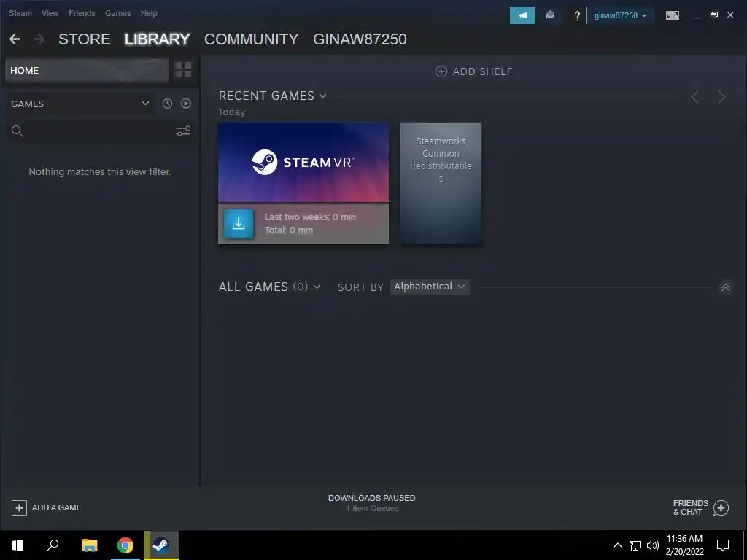Open the Friends menu
This screenshot has width=747, height=560.
tap(82, 13)
